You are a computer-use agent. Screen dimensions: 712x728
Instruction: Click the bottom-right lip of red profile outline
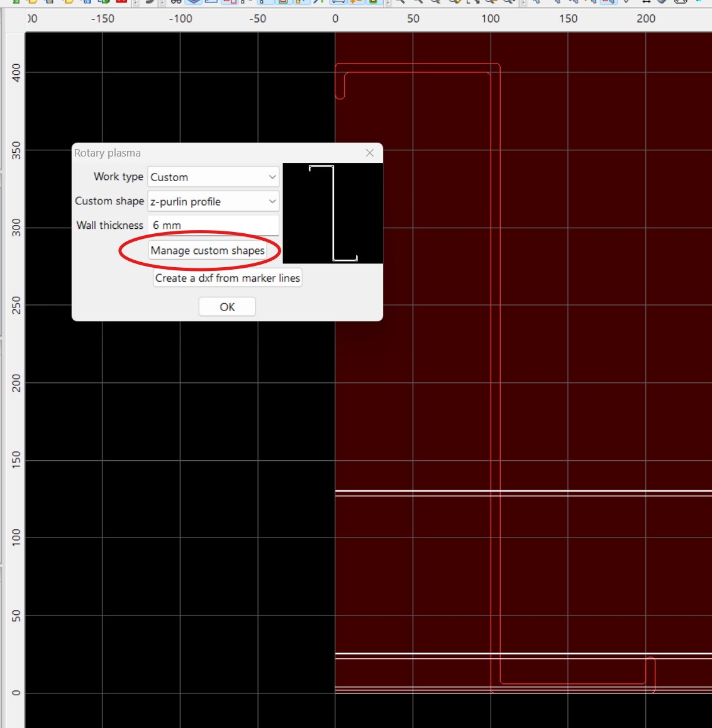650,674
